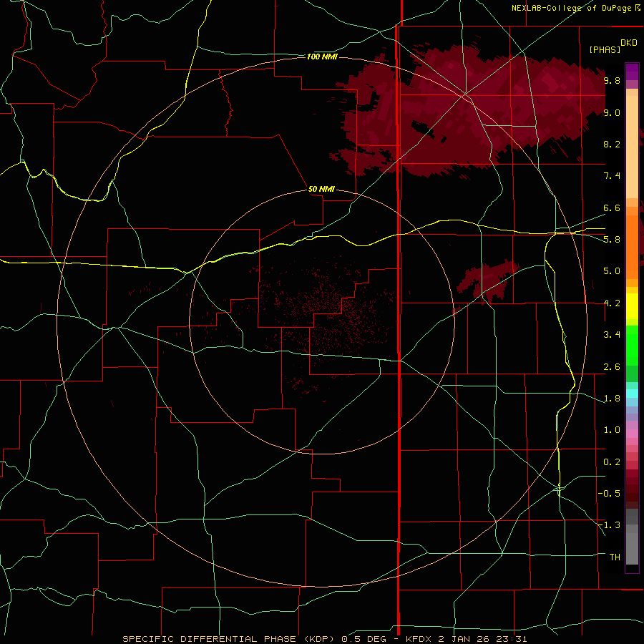Click the 9.0 scale value

612,112
